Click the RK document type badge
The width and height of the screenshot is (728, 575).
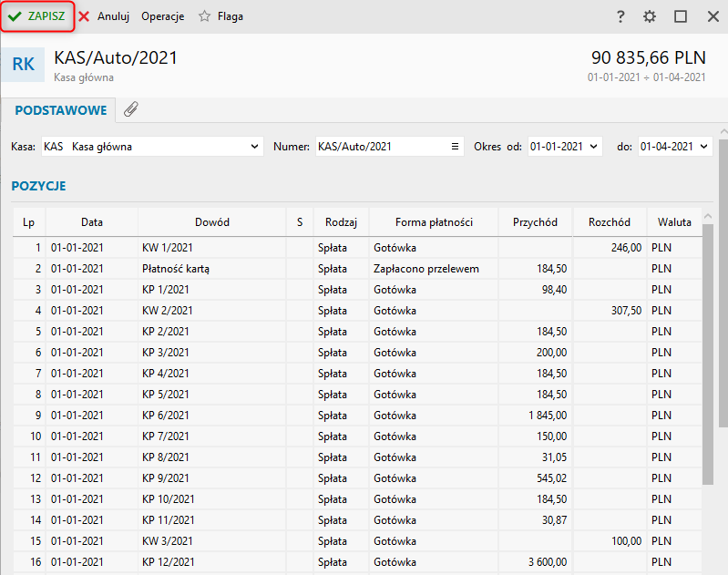(23, 64)
